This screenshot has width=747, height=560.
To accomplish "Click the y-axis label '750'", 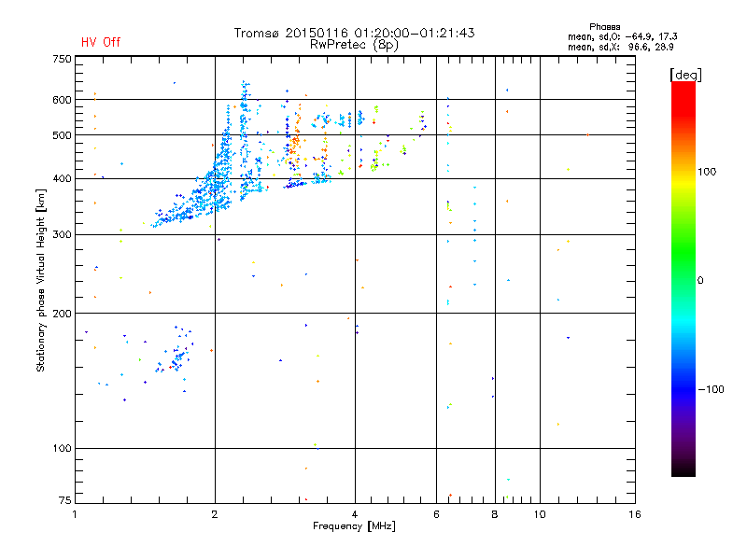I will [62, 59].
